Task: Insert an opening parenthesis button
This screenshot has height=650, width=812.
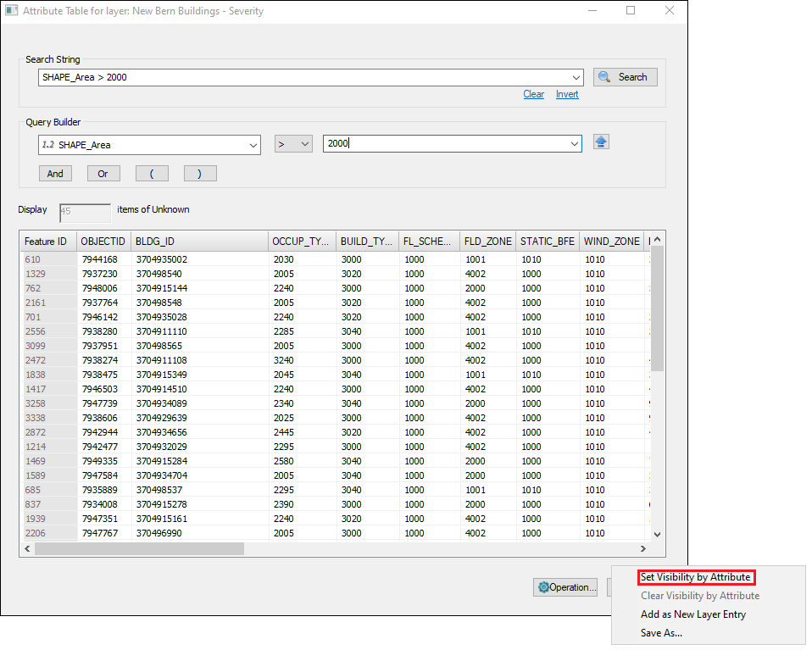Action: click(152, 174)
